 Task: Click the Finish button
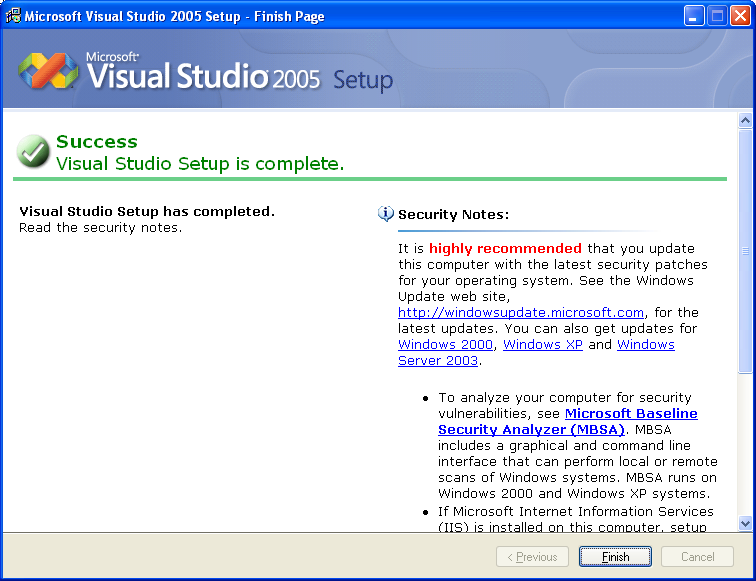click(615, 557)
